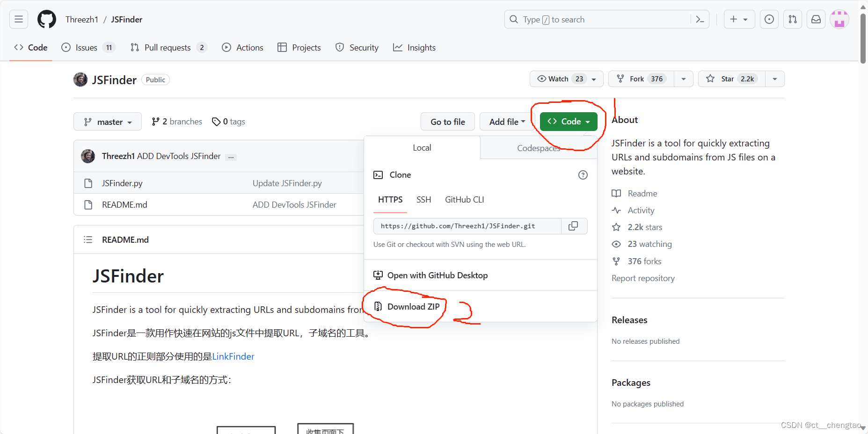Open the LinkFinder hyperlink in README
The height and width of the screenshot is (434, 868).
pyautogui.click(x=233, y=356)
